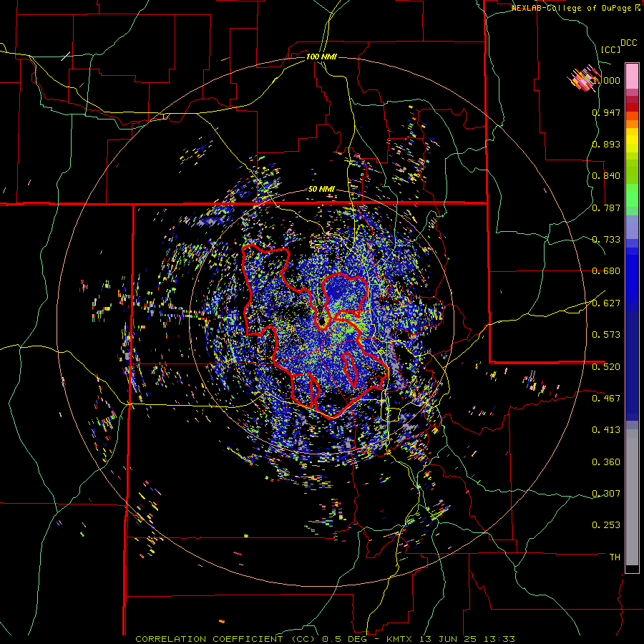Select the "DCC" product label
Viewport: 644px width, 644px height.
tap(628, 43)
